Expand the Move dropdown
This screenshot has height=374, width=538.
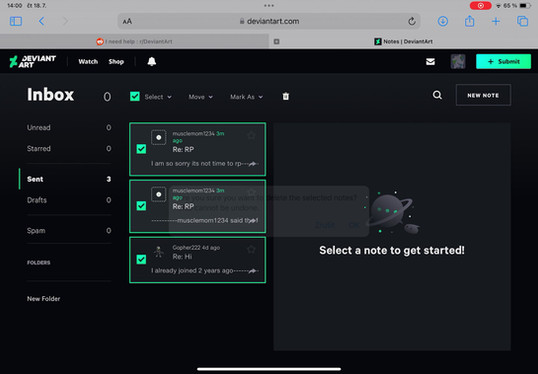pyautogui.click(x=201, y=97)
